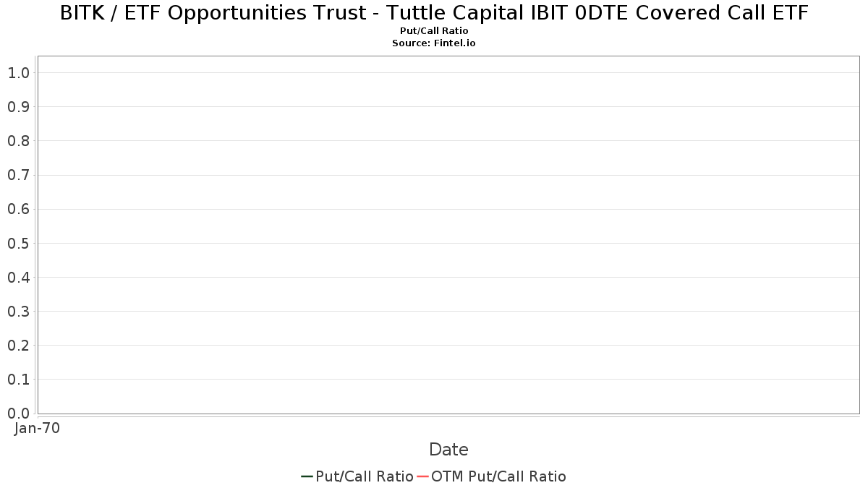Click the 0.5 y-axis tick label
868x488 pixels.
18,244
